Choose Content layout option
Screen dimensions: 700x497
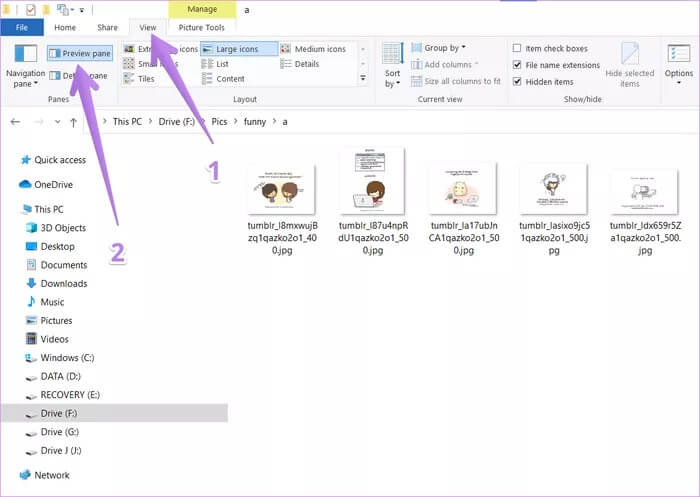tap(223, 79)
